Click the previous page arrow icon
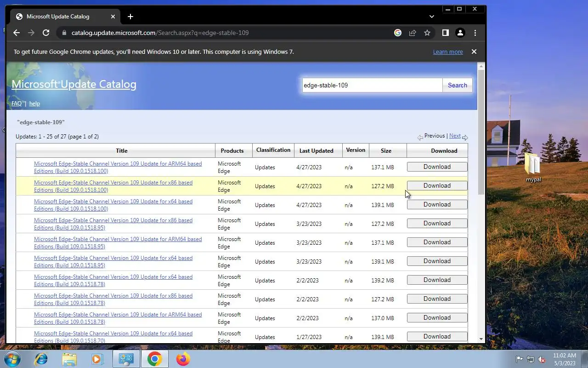The image size is (588, 368). coord(420,138)
